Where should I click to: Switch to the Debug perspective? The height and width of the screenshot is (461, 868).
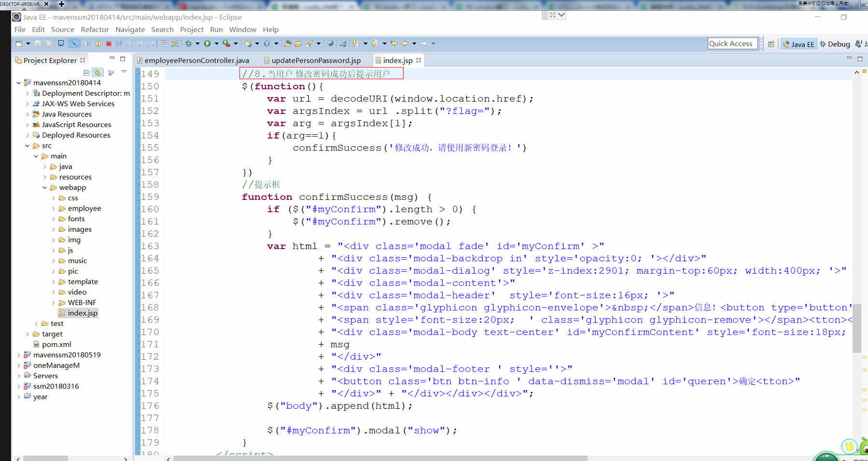(835, 44)
